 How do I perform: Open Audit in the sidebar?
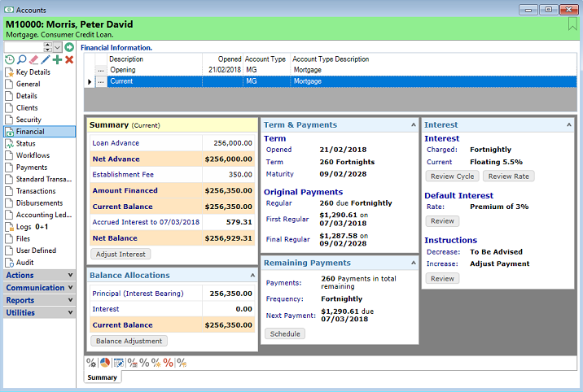[24, 262]
